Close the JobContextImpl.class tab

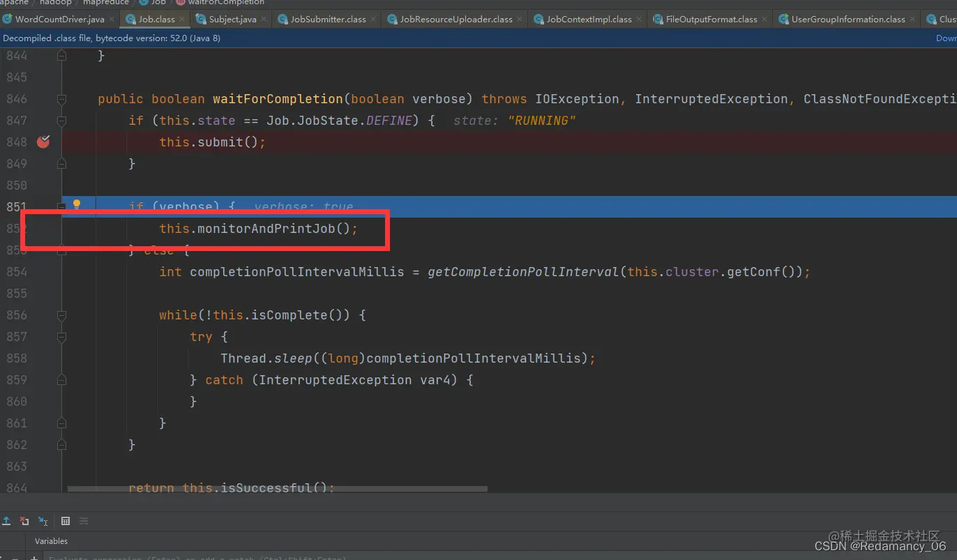[x=640, y=20]
